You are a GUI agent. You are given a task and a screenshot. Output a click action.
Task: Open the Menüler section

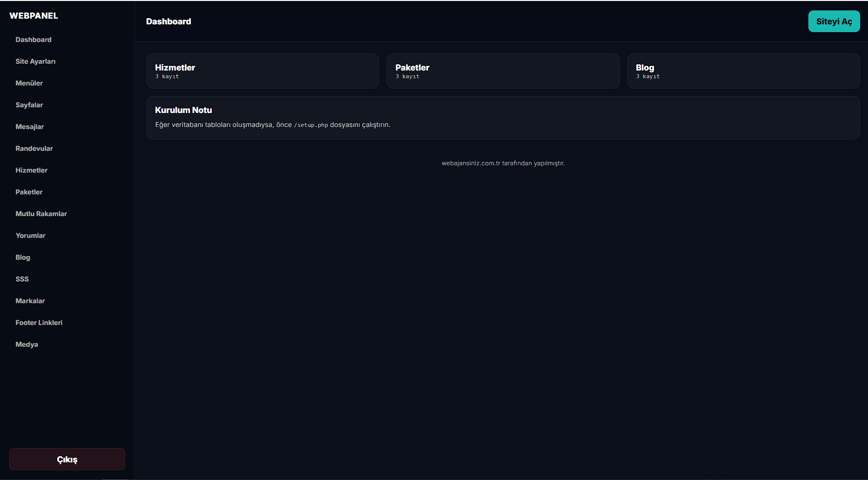tap(29, 83)
